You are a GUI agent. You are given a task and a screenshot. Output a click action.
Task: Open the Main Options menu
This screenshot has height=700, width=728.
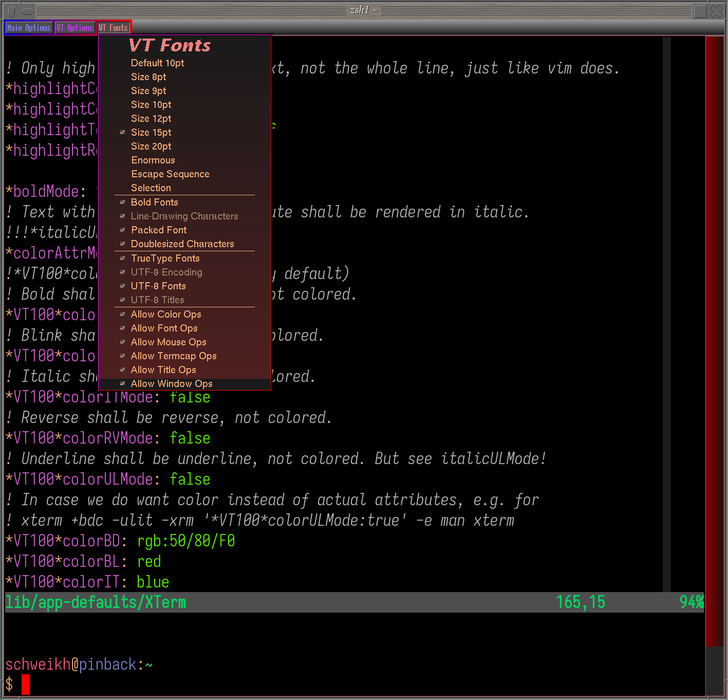[29, 28]
